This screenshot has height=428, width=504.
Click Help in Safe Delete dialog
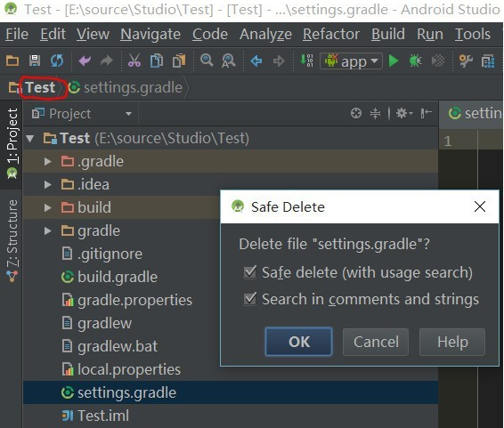coord(452,342)
